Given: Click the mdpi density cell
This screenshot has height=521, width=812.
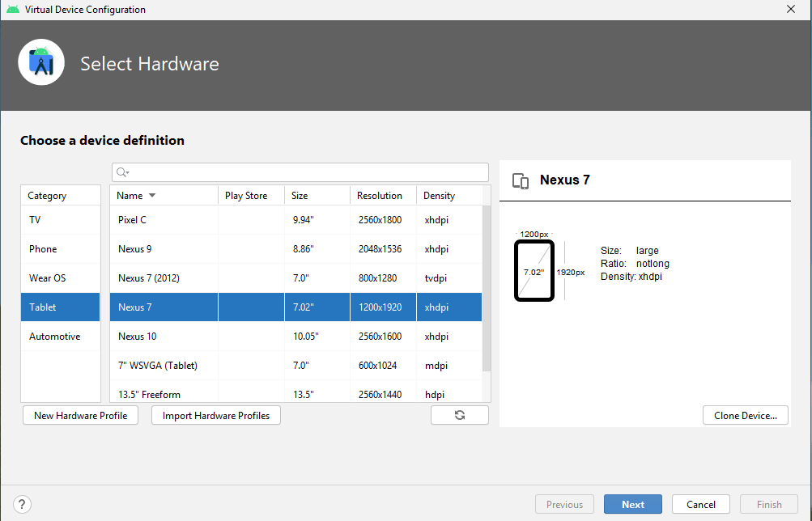Looking at the screenshot, I should (449, 366).
